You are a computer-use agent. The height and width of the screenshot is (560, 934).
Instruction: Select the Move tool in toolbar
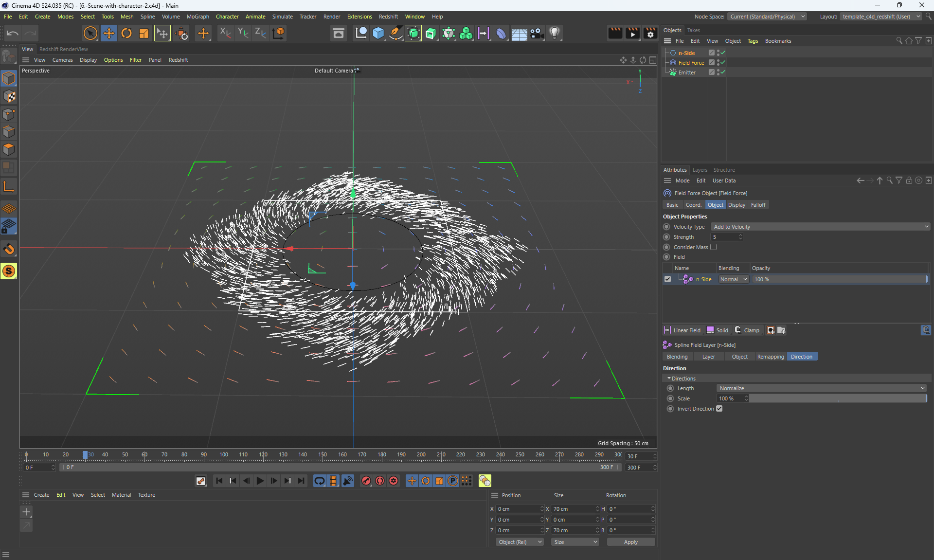pos(108,33)
